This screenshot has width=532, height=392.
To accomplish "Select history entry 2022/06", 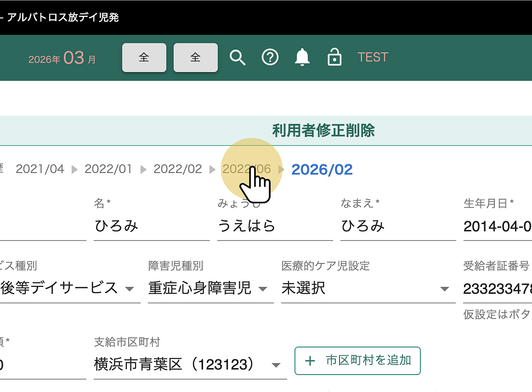I will tap(247, 169).
